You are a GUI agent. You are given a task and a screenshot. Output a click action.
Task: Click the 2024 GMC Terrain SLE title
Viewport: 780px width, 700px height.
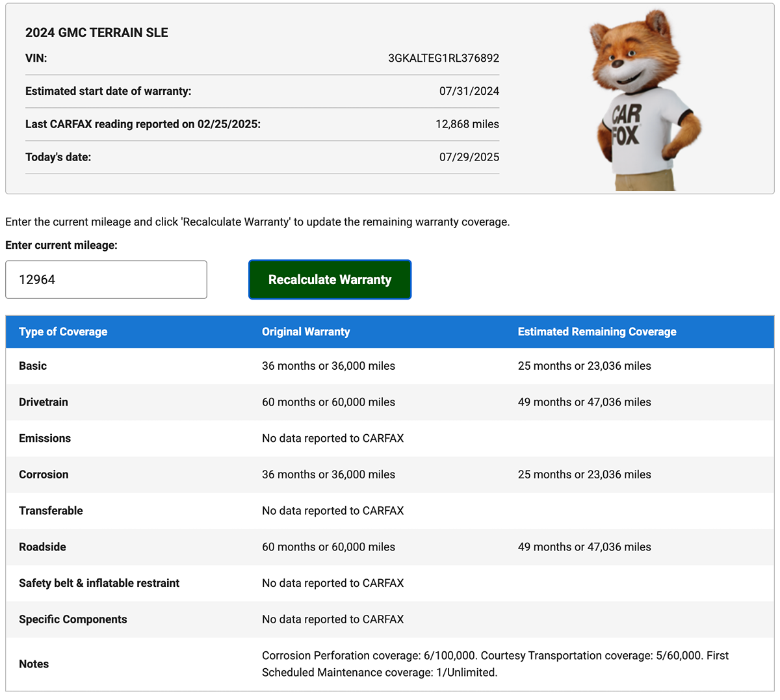97,32
